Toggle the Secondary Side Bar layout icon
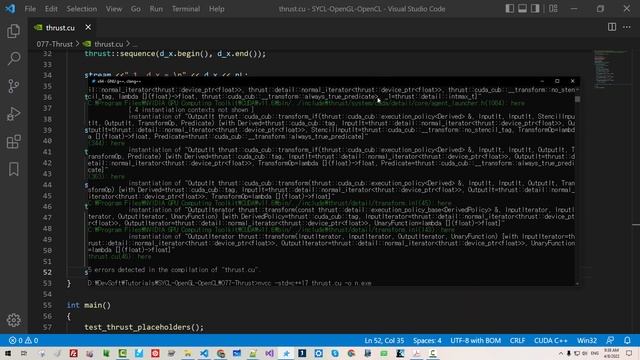Screen dimensions: 640x360 (x=535, y=9)
